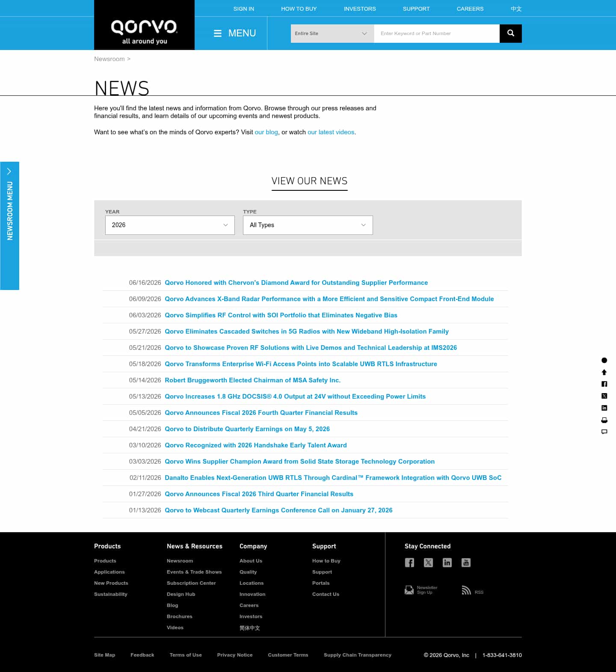Click the floating feedback comment icon
The image size is (616, 672).
click(604, 432)
